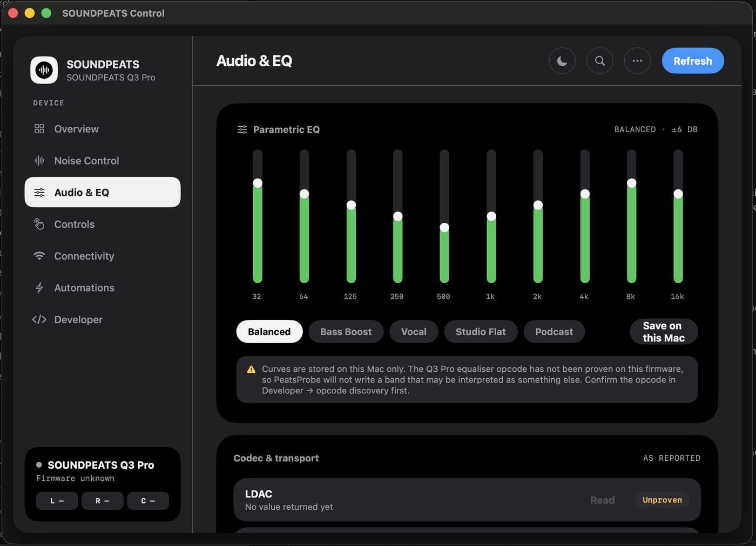Select the Vocal EQ preset
The height and width of the screenshot is (546, 756).
pyautogui.click(x=414, y=332)
